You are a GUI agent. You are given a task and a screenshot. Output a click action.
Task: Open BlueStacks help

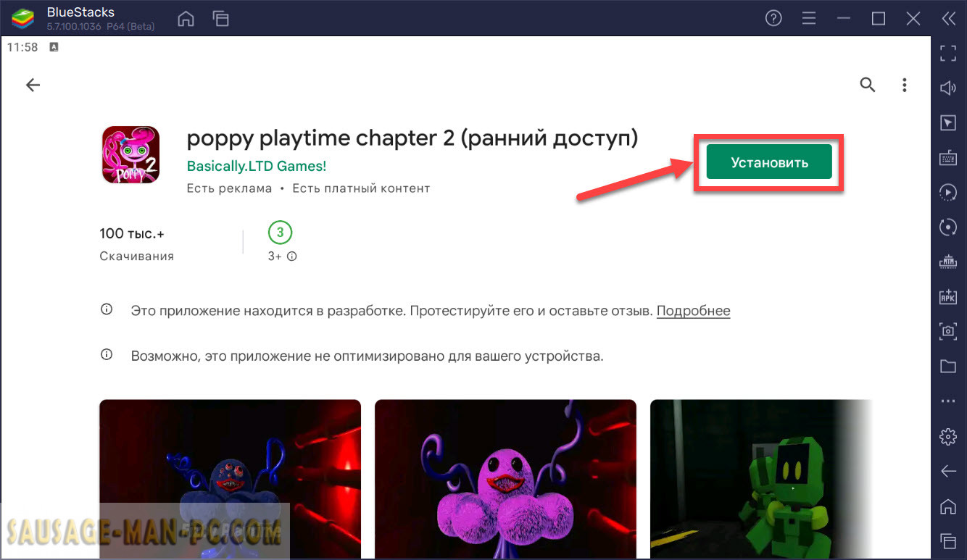pos(774,19)
